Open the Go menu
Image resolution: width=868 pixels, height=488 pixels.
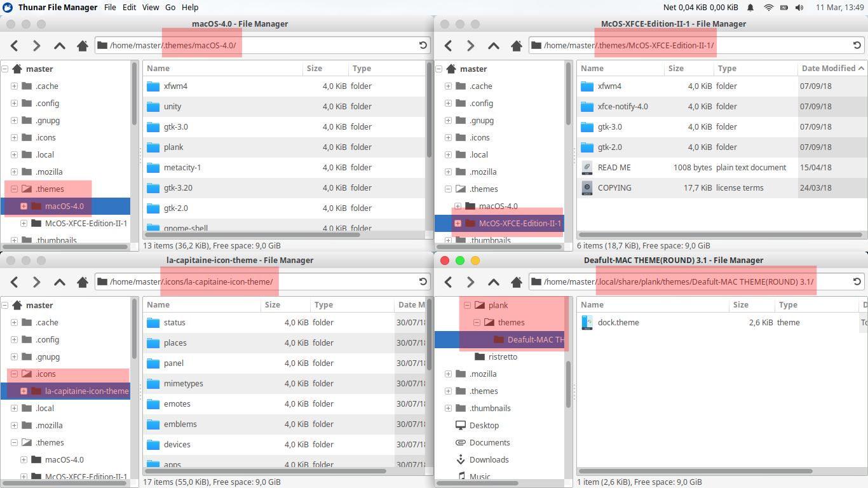[x=169, y=7]
